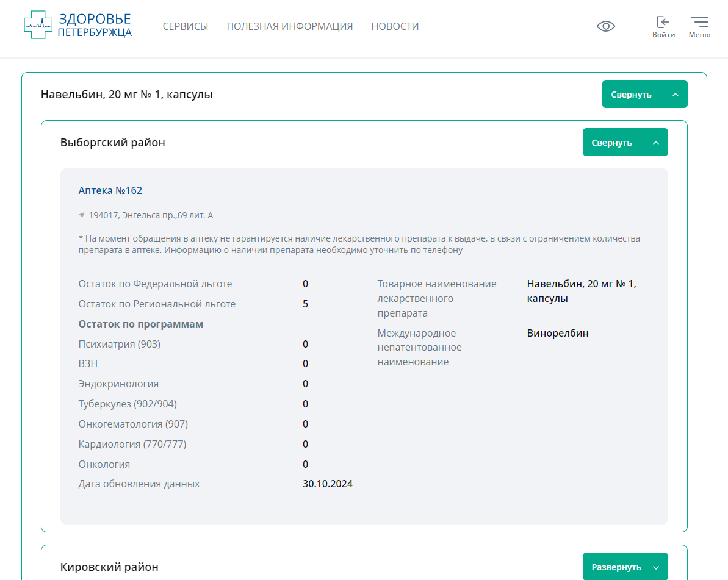Click Дата обновления данных label
728x580 pixels.
(139, 484)
